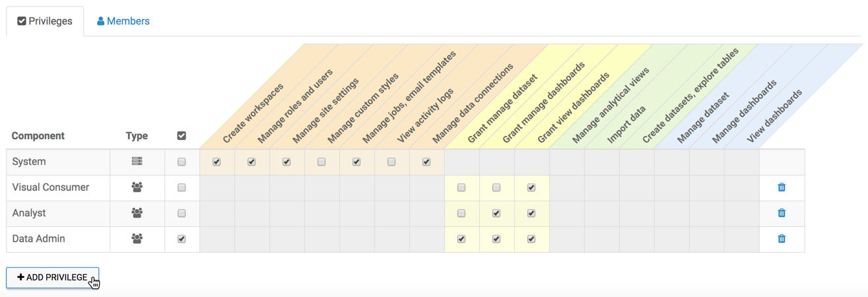Click the System component type icon
The height and width of the screenshot is (297, 868).
[x=137, y=162]
